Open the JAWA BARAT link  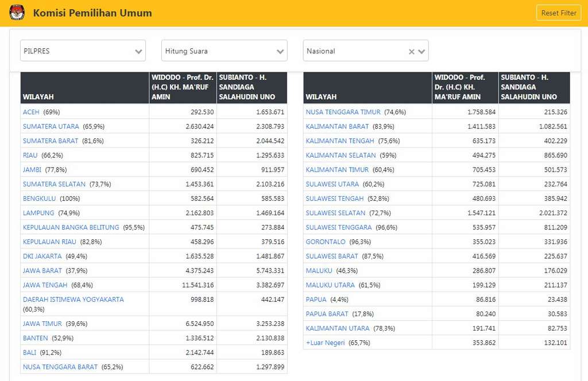[42, 270]
